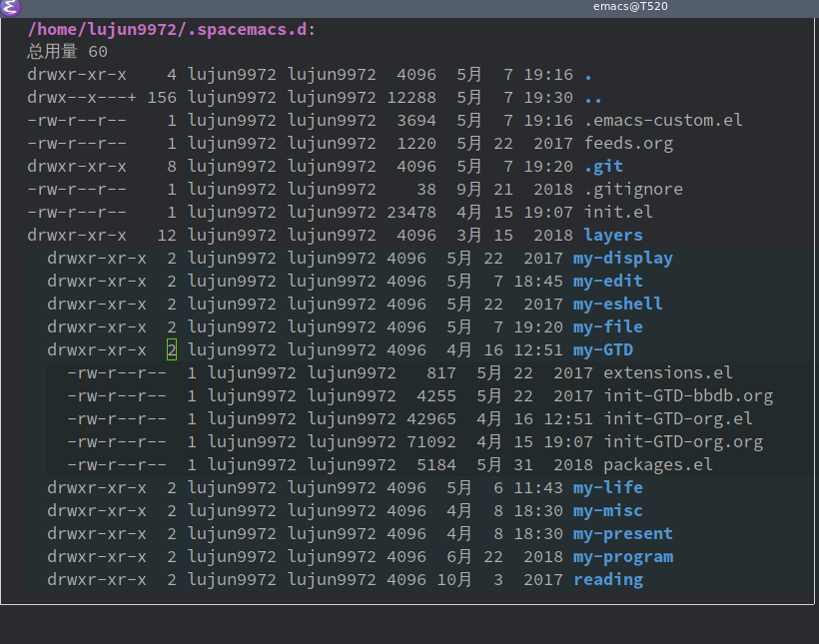The height and width of the screenshot is (644, 819).
Task: Open the my-GTD directory entry
Action: [x=602, y=349]
